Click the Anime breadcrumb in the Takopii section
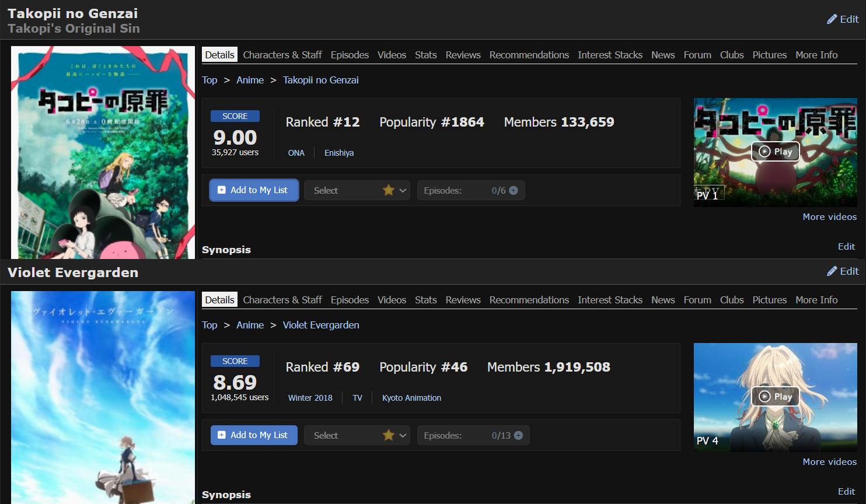This screenshot has width=866, height=504. (x=250, y=80)
